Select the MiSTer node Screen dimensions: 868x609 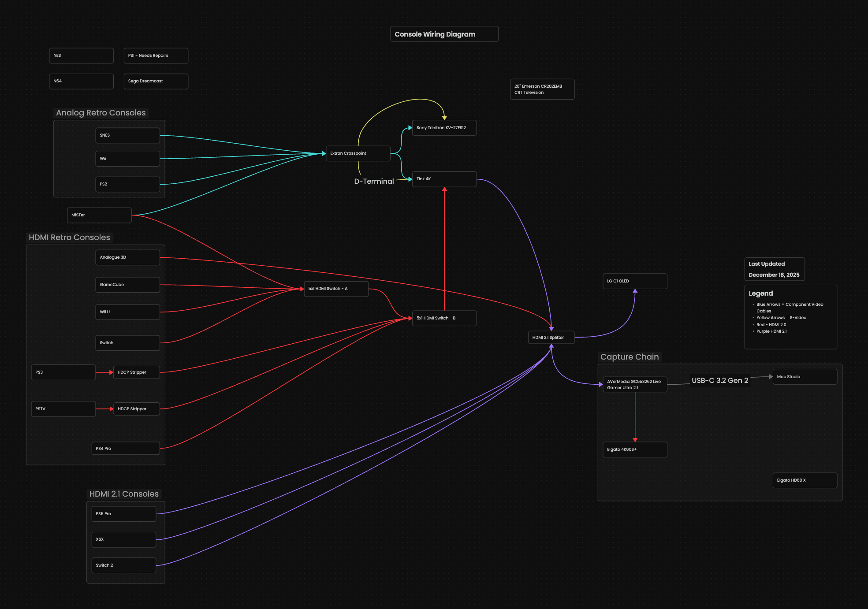(x=99, y=215)
